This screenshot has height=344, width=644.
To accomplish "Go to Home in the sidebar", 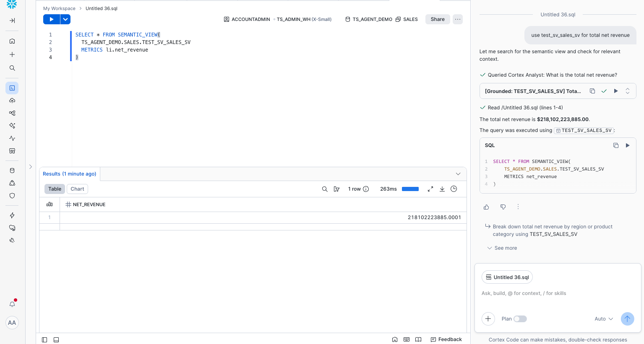I will (12, 41).
